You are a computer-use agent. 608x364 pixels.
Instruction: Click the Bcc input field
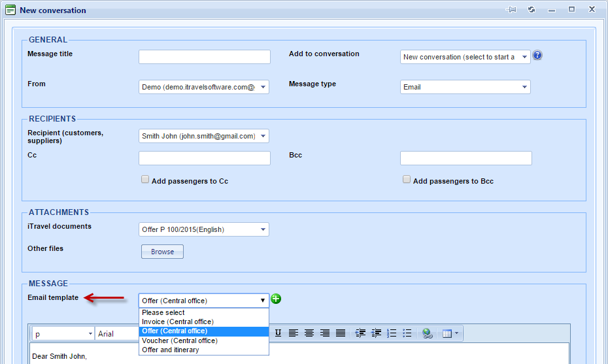(466, 158)
